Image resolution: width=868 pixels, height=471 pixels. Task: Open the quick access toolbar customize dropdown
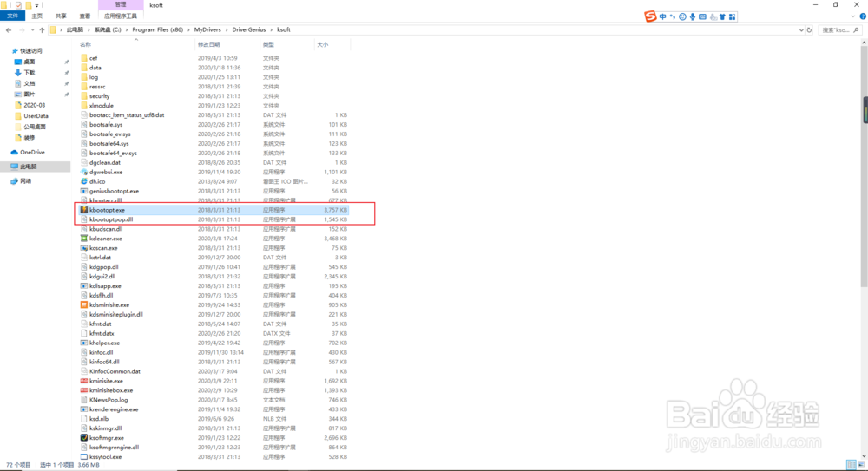coord(37,5)
